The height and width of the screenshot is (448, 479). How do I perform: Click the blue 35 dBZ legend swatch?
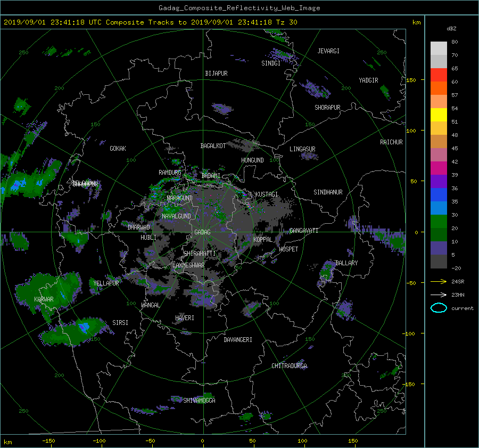439,195
